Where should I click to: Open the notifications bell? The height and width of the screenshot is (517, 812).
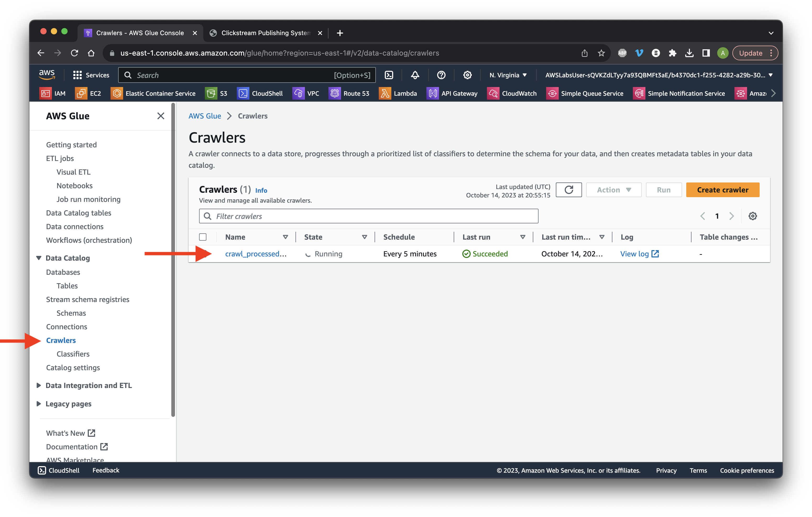tap(415, 75)
